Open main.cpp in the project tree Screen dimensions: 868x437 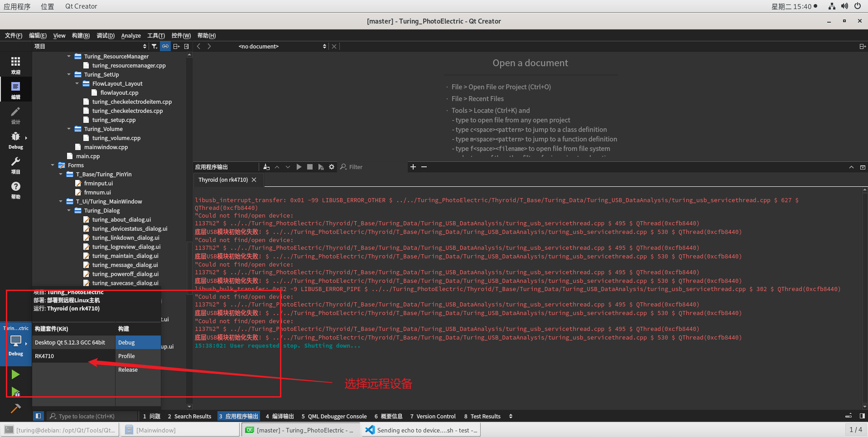pyautogui.click(x=88, y=156)
